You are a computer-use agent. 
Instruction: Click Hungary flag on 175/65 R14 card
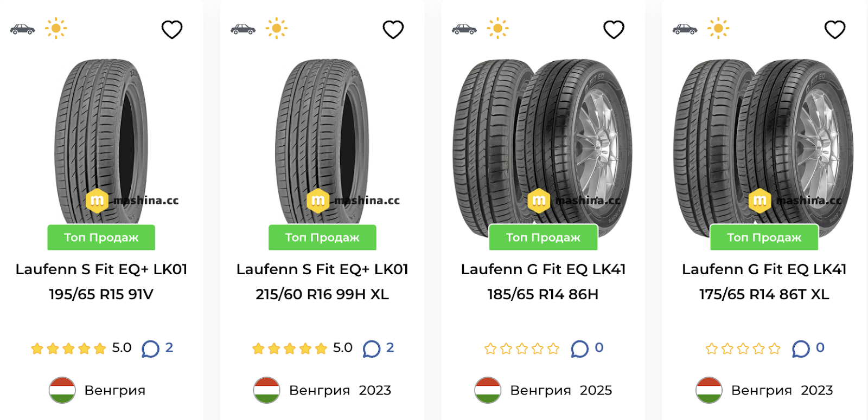point(709,390)
